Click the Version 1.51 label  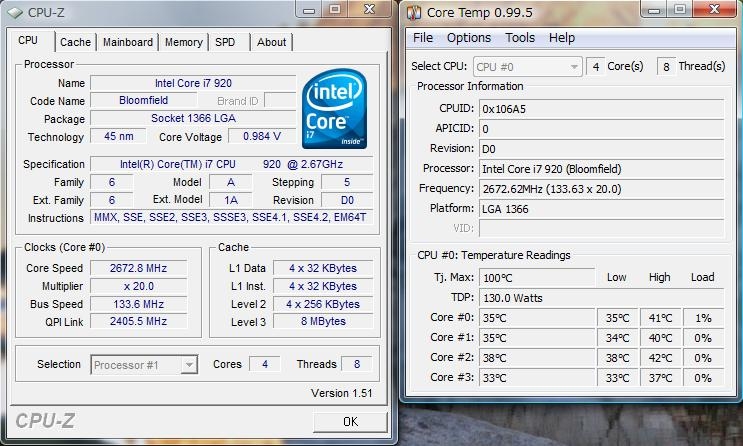[x=342, y=393]
